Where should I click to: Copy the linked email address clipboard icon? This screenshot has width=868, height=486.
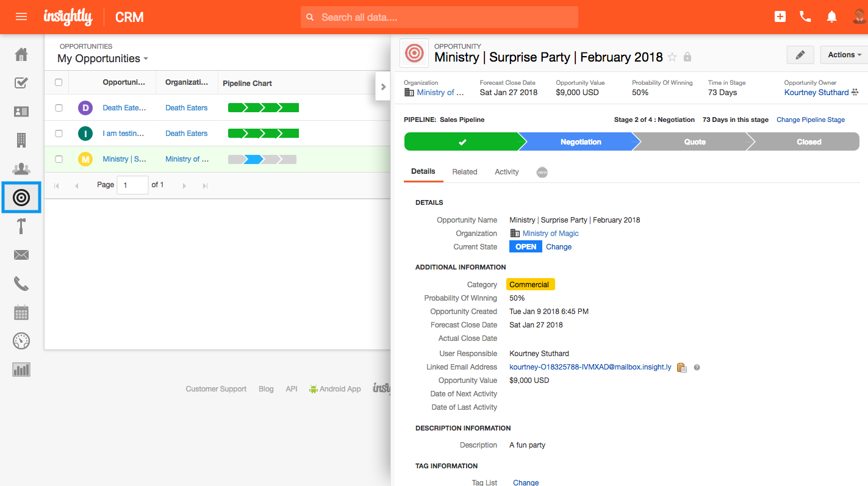682,368
